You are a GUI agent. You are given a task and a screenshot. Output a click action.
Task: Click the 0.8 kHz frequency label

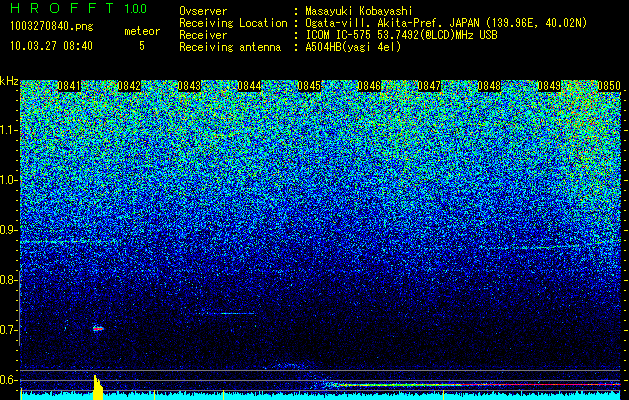click(x=7, y=280)
